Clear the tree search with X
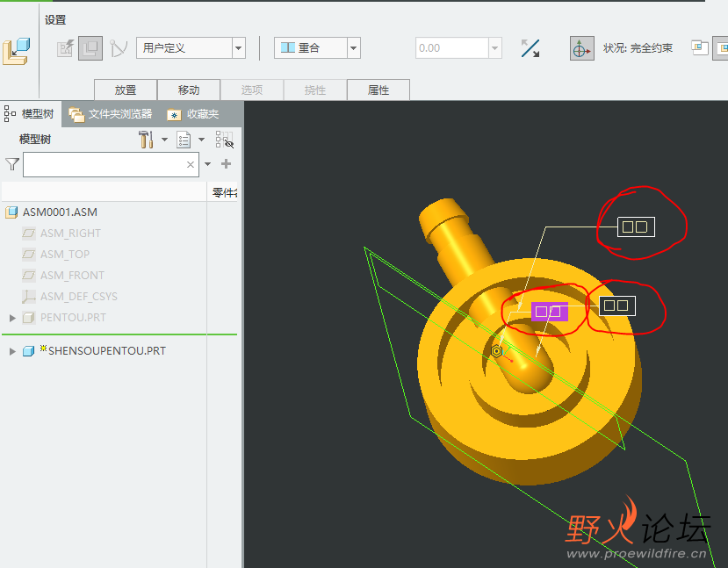Screen dimensions: 728x568 pyautogui.click(x=191, y=164)
